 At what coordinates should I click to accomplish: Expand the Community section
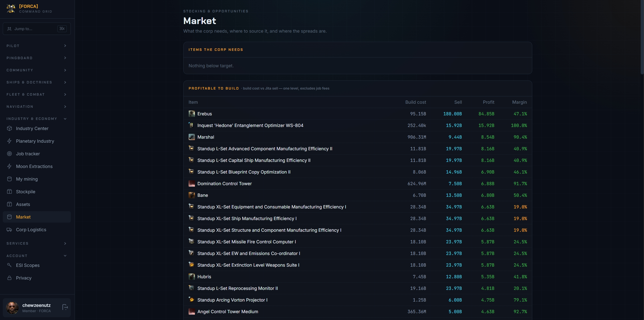click(x=37, y=70)
